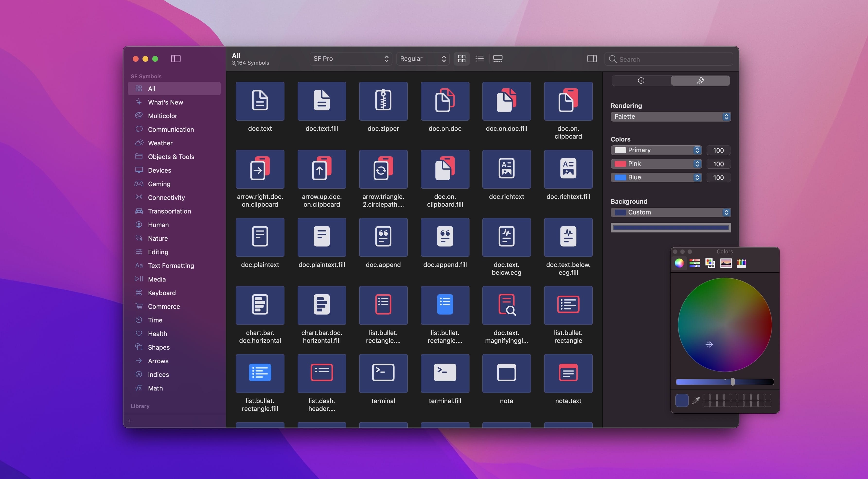Viewport: 868px width, 479px height.
Task: Open the Rendering Palette dropdown
Action: (671, 117)
